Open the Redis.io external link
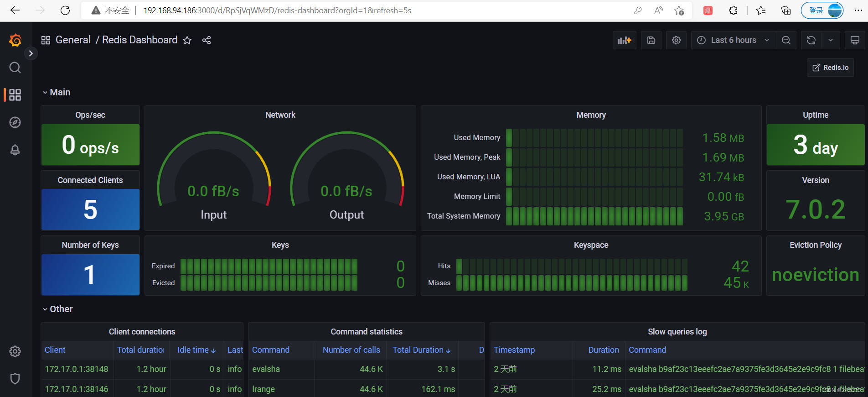The height and width of the screenshot is (397, 868). (x=830, y=68)
